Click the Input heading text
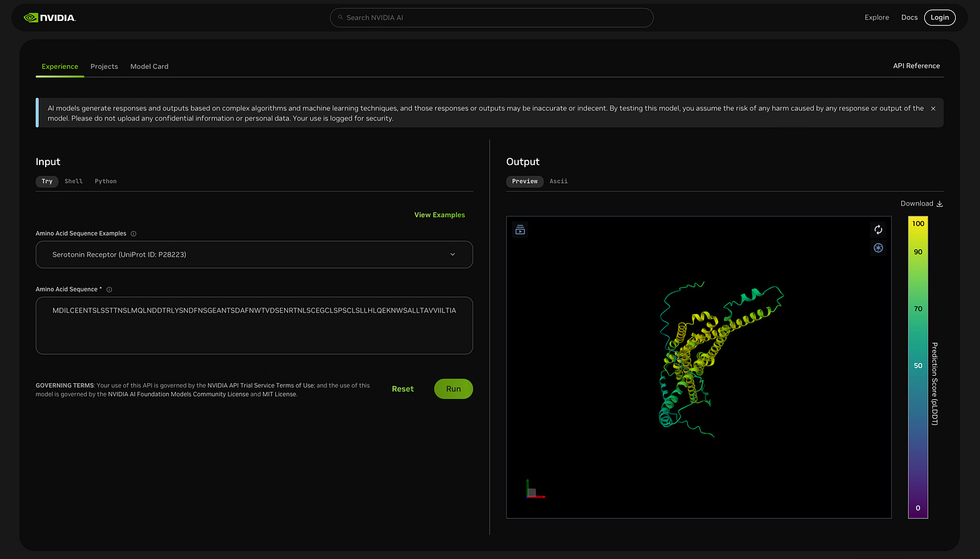This screenshot has height=559, width=980. point(48,162)
